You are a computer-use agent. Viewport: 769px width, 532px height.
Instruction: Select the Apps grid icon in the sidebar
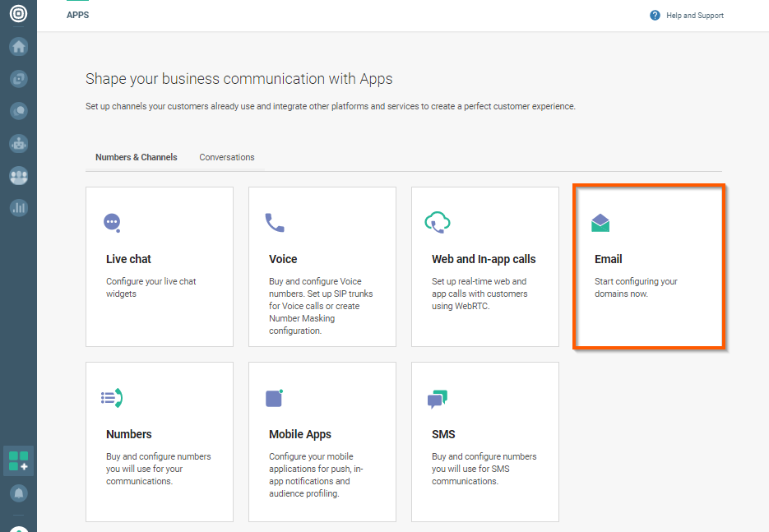(18, 460)
